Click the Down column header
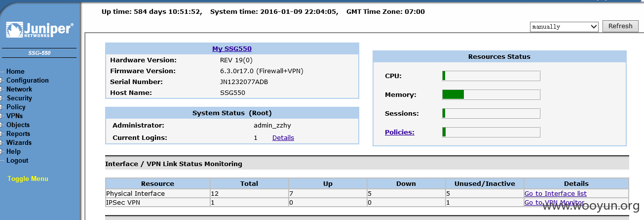This screenshot has width=644, height=220. (x=406, y=183)
